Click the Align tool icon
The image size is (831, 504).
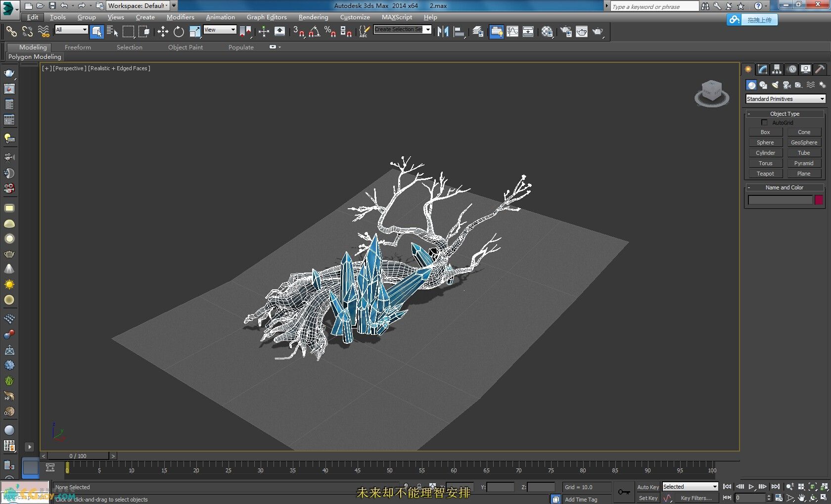click(459, 32)
